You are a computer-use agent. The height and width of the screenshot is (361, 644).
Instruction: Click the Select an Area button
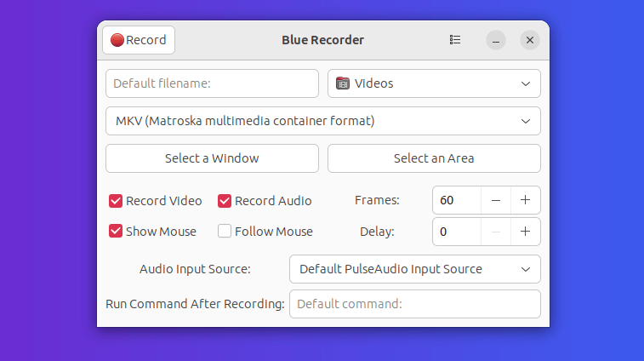pos(434,158)
